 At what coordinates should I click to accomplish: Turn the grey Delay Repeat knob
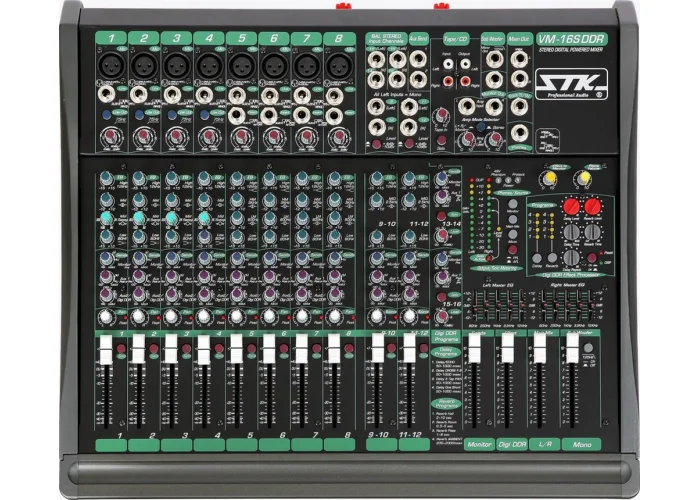571,258
